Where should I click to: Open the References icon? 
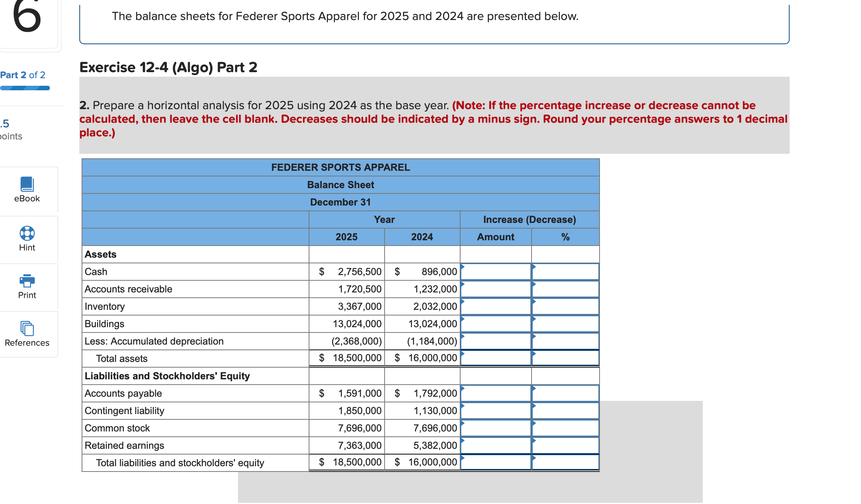point(27,328)
